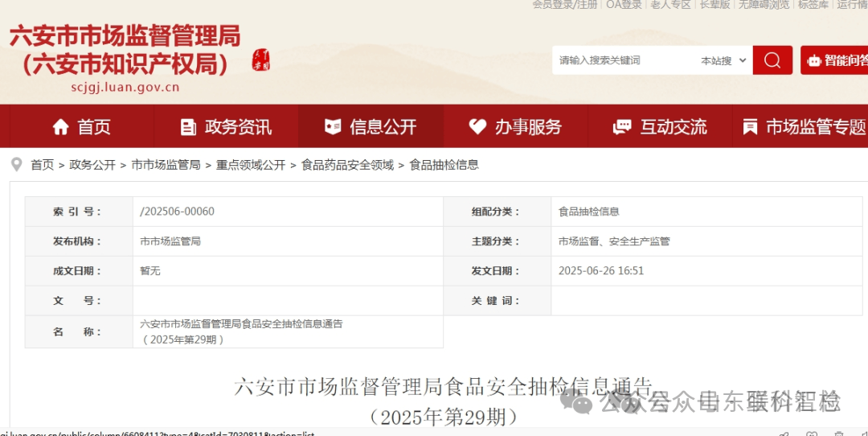Go to 首页 in the breadcrumb
Viewport: 868px width, 436px height.
42,165
